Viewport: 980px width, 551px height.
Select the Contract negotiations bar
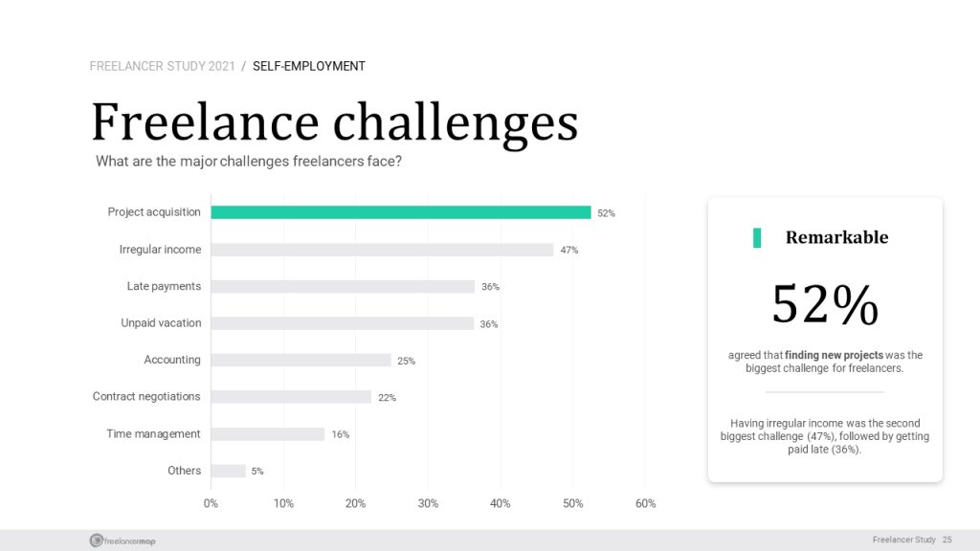point(291,397)
